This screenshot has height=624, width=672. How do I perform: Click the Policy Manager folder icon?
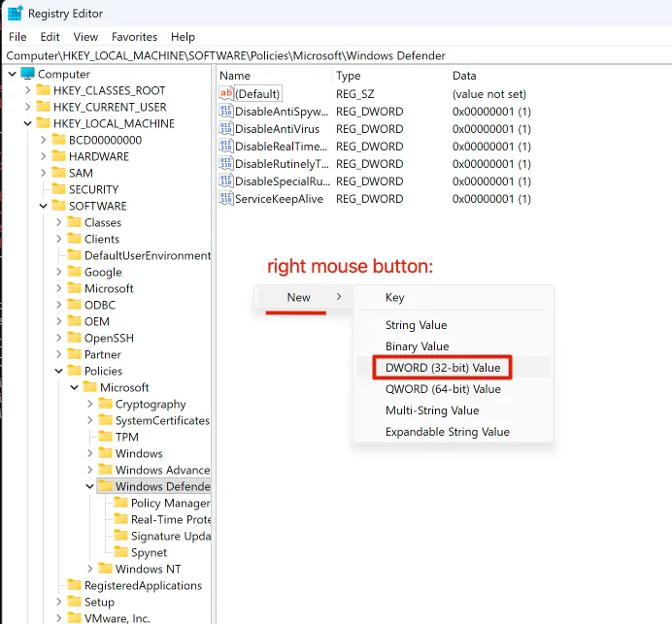tap(121, 503)
